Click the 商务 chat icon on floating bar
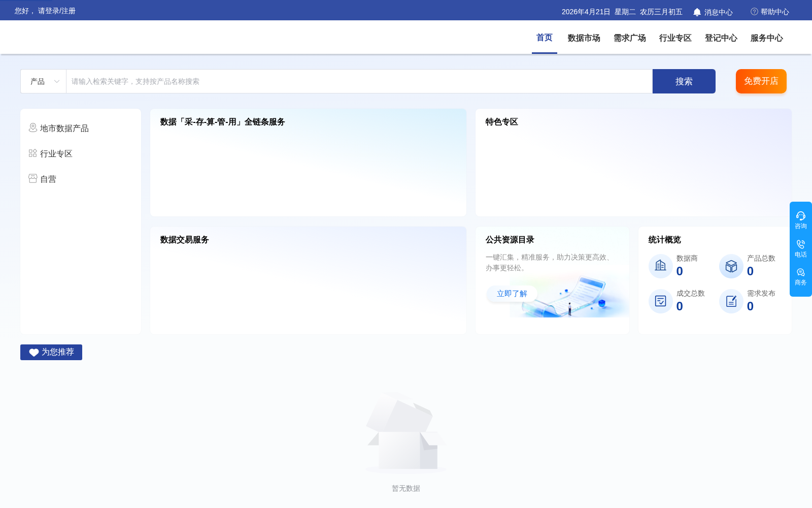The height and width of the screenshot is (508, 812). (801, 272)
